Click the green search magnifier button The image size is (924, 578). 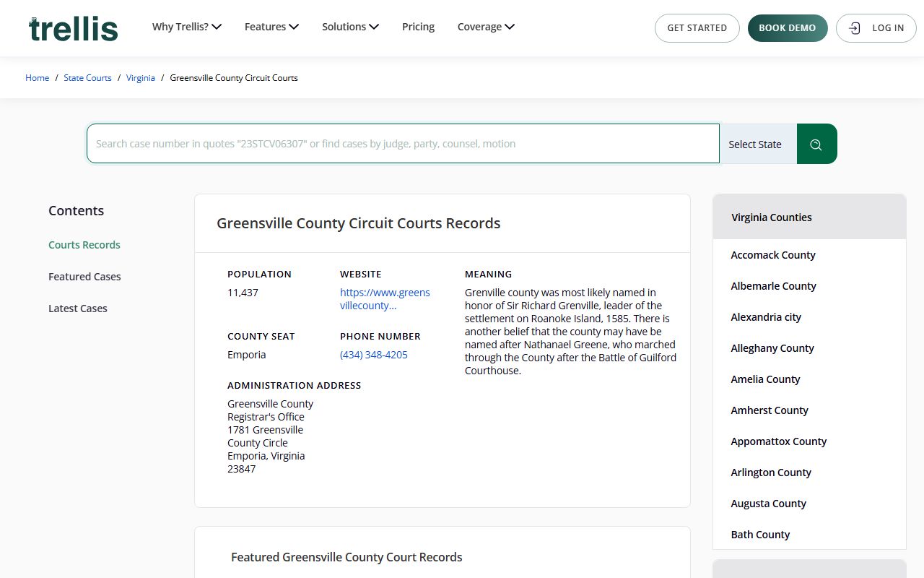point(816,144)
